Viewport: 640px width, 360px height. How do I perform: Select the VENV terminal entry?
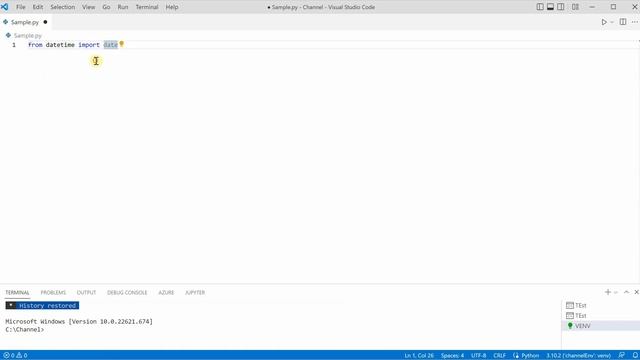click(600, 326)
